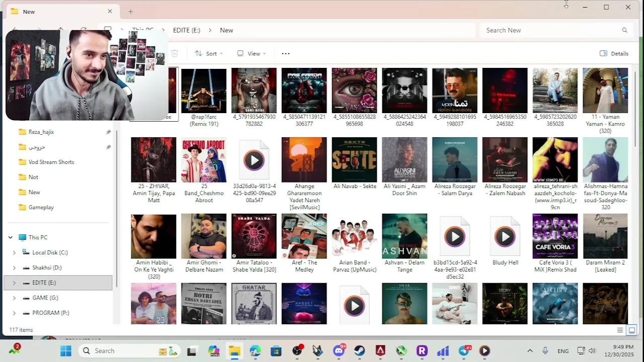Select Alireza Roozegar - Salam Darya file
644x362 pixels.
(x=454, y=167)
